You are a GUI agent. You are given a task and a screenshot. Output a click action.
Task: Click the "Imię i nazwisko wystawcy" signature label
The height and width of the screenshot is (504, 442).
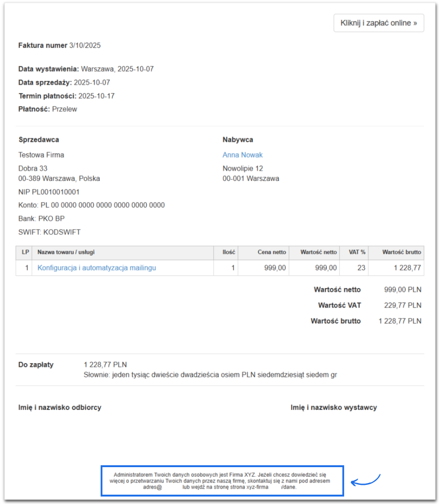(333, 407)
